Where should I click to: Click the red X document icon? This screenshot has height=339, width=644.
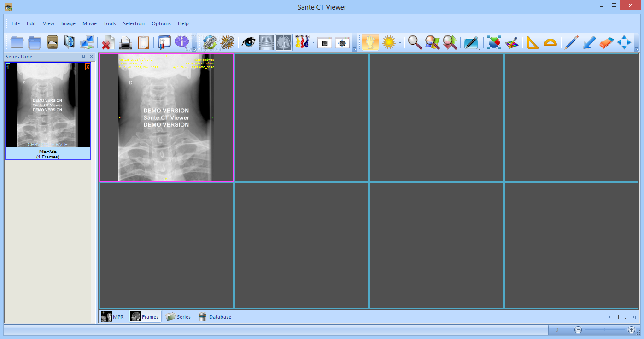tap(108, 42)
